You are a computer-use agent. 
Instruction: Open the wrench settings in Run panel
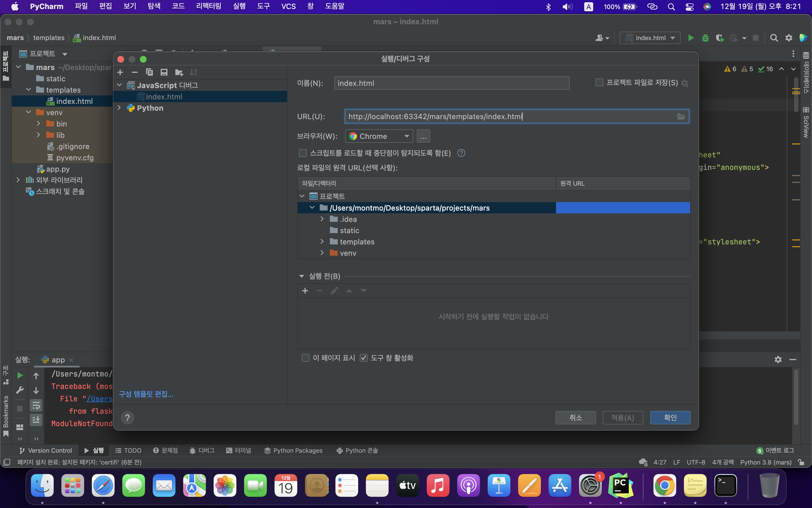[x=20, y=390]
